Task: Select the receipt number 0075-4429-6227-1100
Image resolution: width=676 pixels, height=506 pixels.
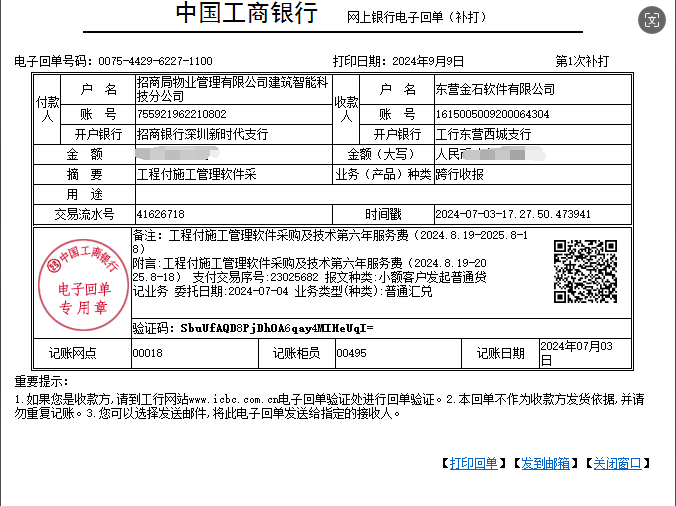Action: [155, 61]
